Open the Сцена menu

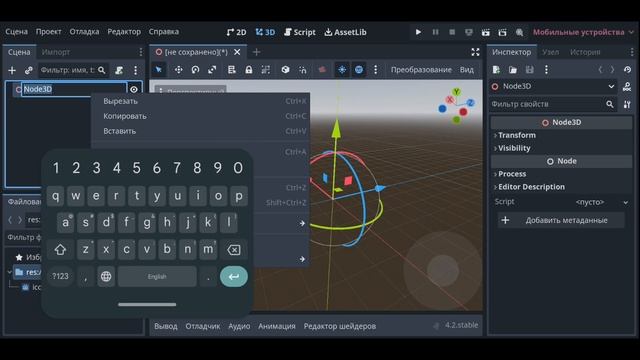[17, 31]
